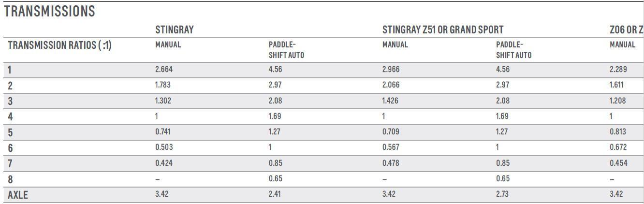Click the 0.709 fifth gear cell
Image resolution: width=644 pixels, height=204 pixels.
391,131
